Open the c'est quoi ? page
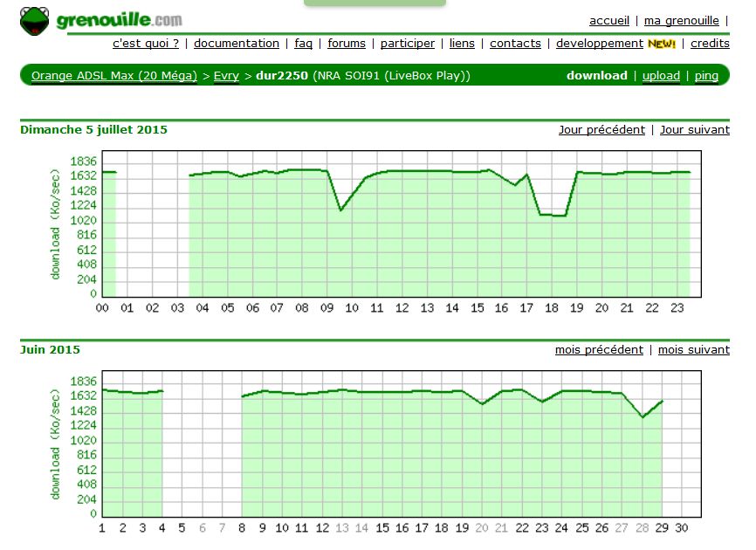This screenshot has height=550, width=756. pos(146,44)
